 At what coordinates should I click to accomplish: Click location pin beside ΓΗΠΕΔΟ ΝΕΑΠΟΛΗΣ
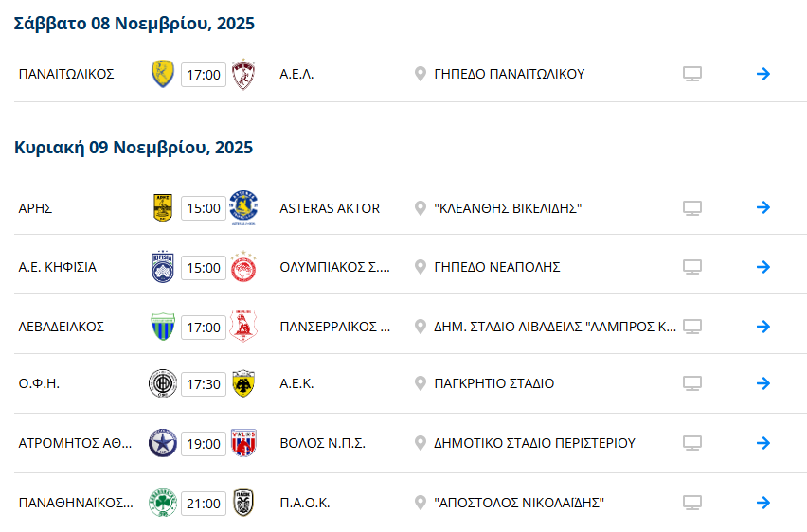[x=421, y=267]
